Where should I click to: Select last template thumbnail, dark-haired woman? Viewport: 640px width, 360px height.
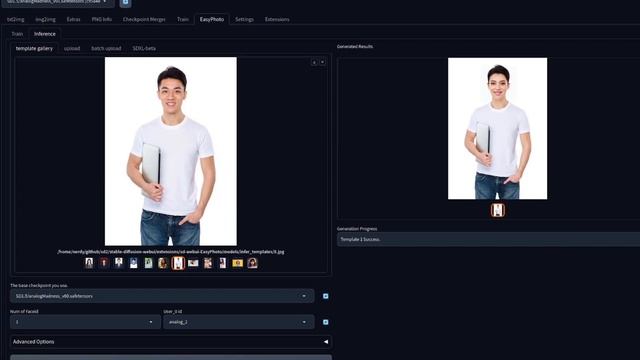point(252,263)
